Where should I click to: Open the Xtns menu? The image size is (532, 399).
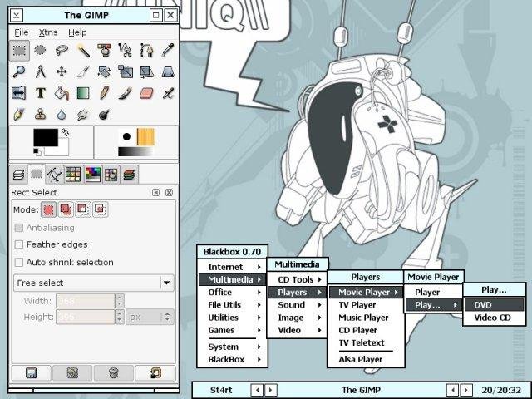48,32
